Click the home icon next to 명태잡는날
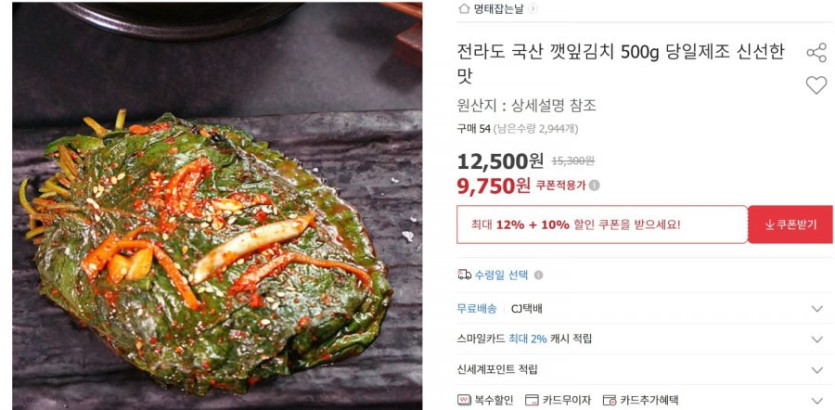This screenshot has width=835, height=410. 464,9
